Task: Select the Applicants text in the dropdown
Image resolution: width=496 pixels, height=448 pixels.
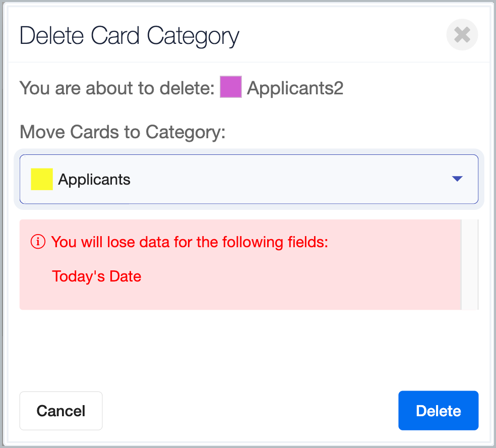Action: coord(94,180)
